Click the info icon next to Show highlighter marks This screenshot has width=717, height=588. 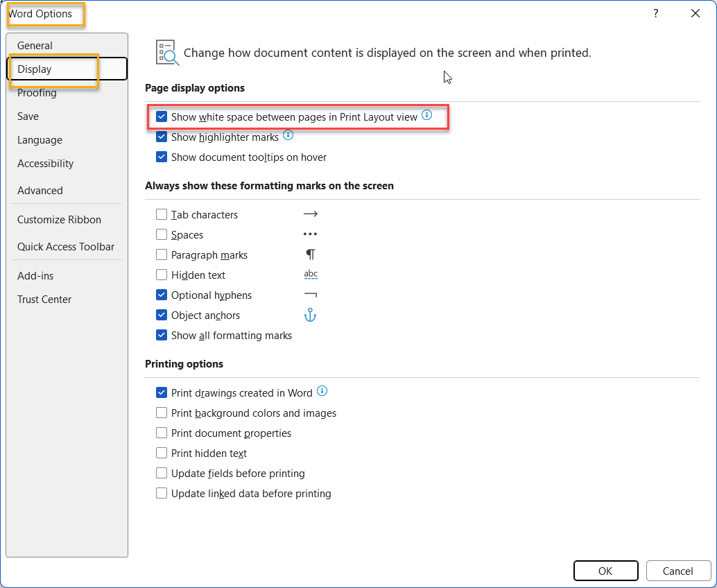tap(288, 135)
